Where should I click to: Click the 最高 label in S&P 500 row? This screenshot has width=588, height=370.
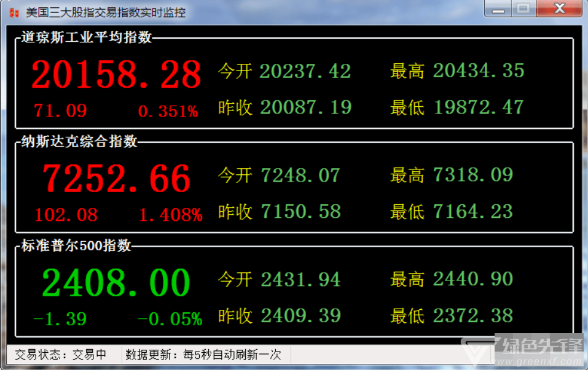coord(407,279)
